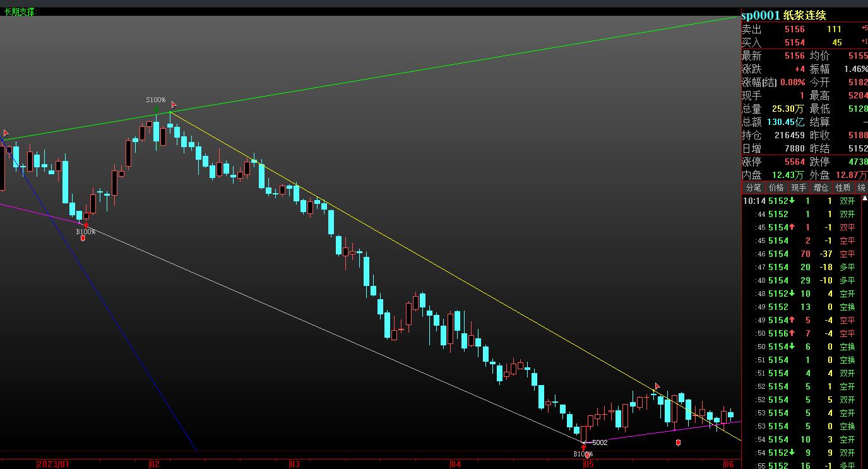Click the B100% label at the January low
The width and height of the screenshot is (868, 469).
click(x=86, y=232)
